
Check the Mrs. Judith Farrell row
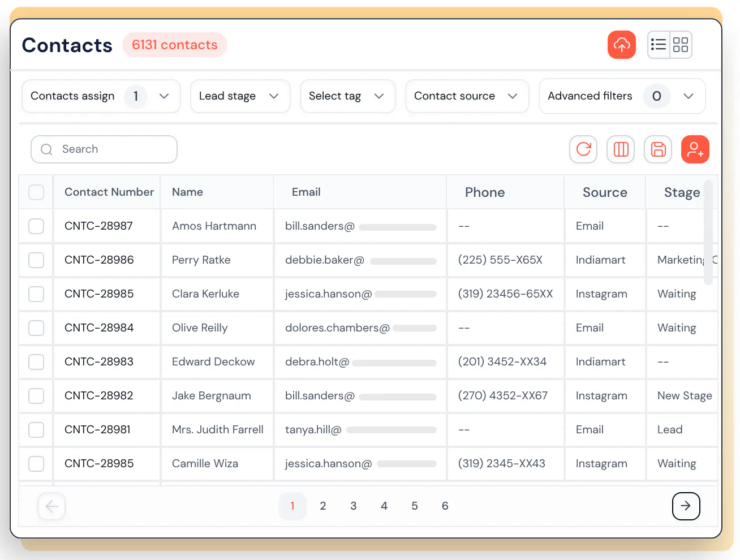pyautogui.click(x=36, y=430)
